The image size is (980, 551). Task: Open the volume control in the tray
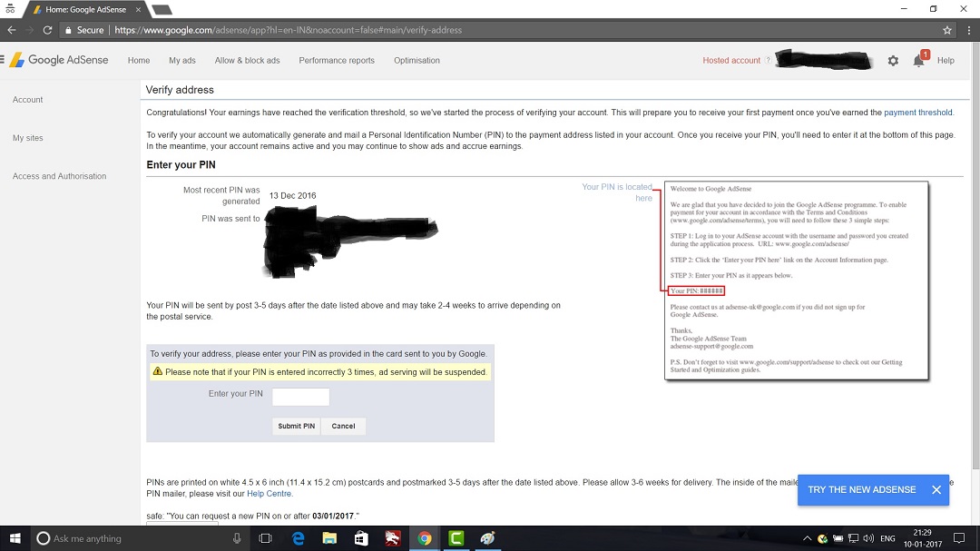coord(868,538)
